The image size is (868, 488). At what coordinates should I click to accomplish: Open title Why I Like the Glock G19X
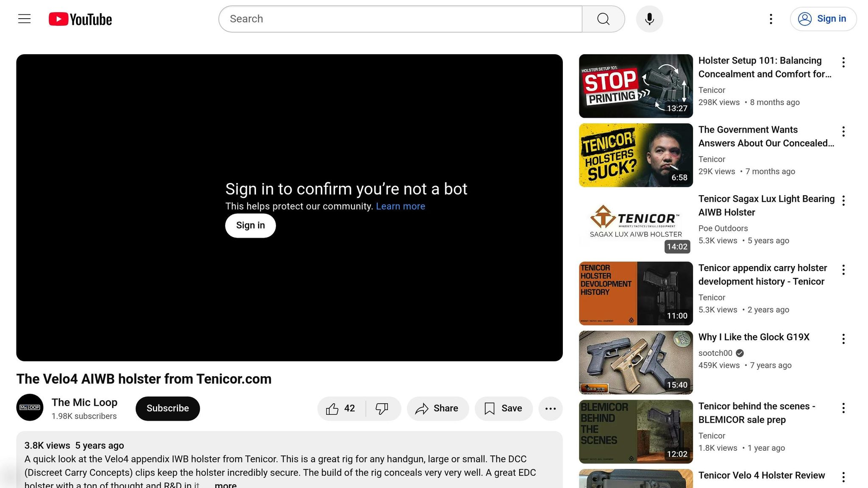[754, 337]
